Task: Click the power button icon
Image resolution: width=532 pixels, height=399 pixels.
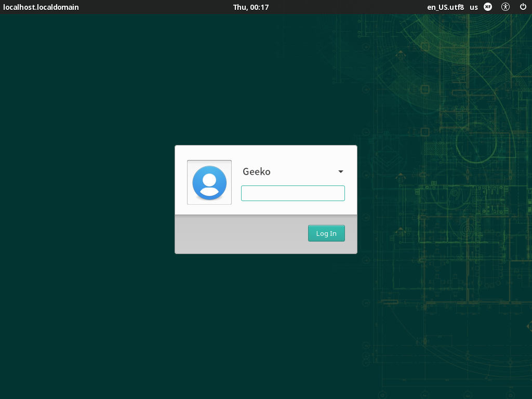Action: (x=523, y=7)
